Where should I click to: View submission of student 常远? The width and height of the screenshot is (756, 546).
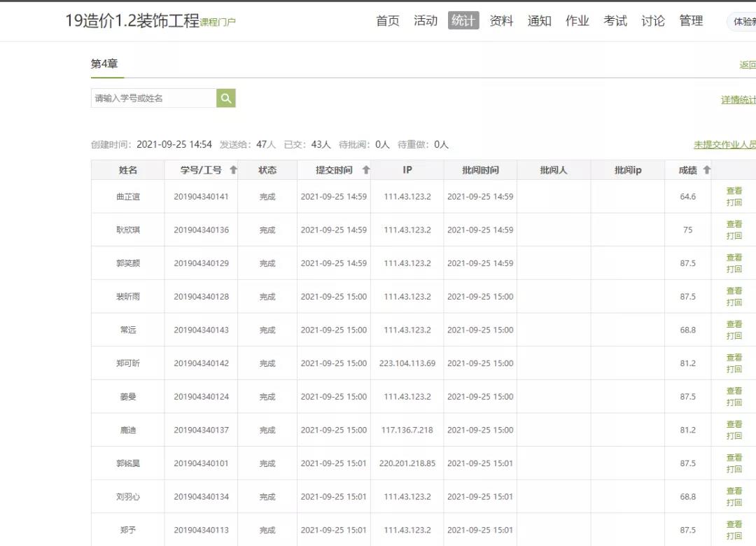(x=734, y=324)
